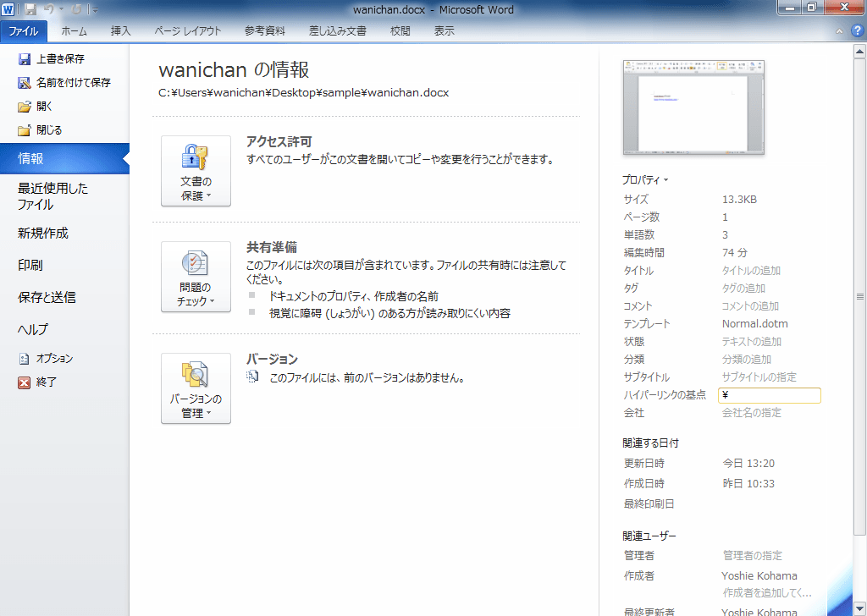
Task: Click 管理者の指定 field
Action: click(753, 555)
